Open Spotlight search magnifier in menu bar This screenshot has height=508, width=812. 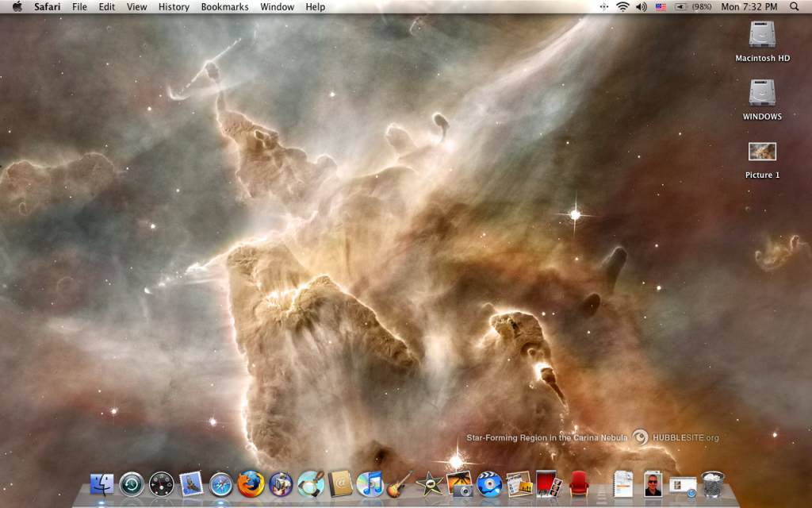(794, 6)
